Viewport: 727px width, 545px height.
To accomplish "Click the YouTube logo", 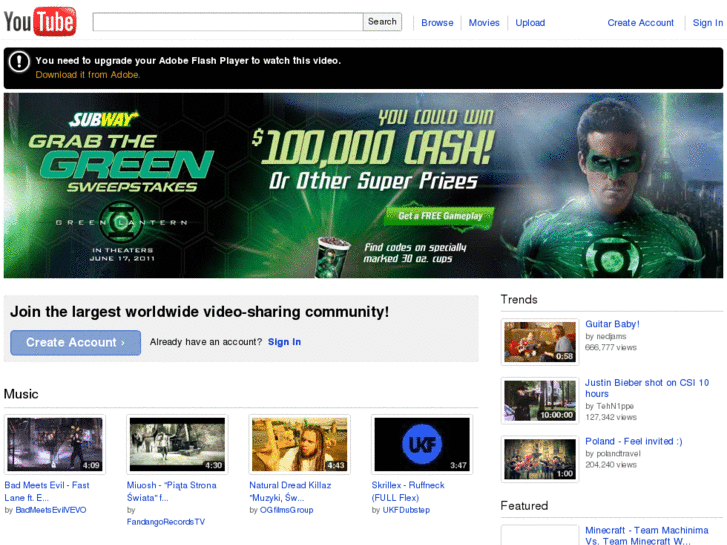I will point(40,21).
